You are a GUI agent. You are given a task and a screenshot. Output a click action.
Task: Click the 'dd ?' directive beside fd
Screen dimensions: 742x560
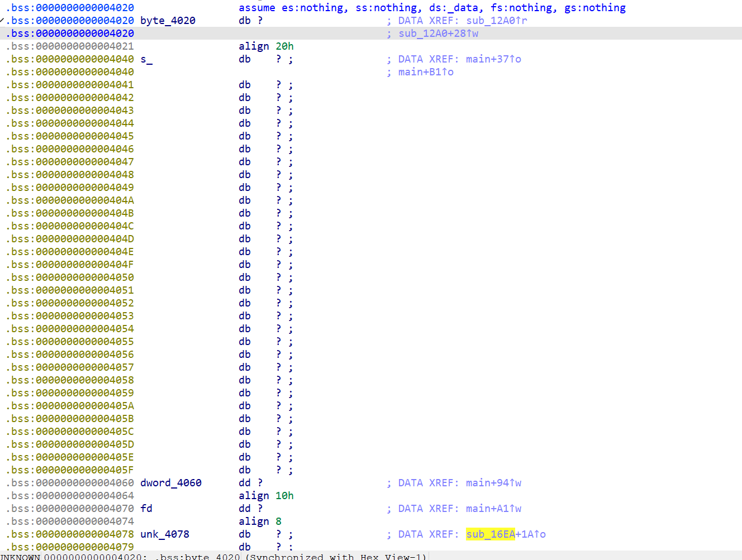click(250, 509)
